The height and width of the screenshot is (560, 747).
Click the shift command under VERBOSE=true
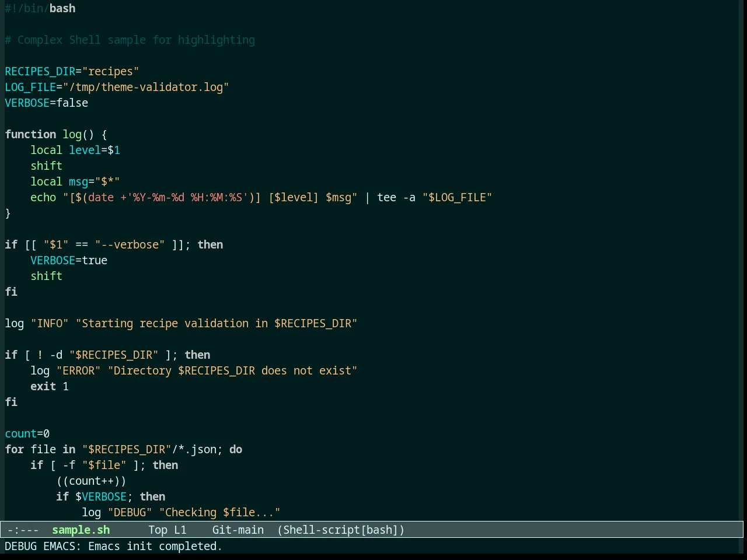tap(47, 276)
